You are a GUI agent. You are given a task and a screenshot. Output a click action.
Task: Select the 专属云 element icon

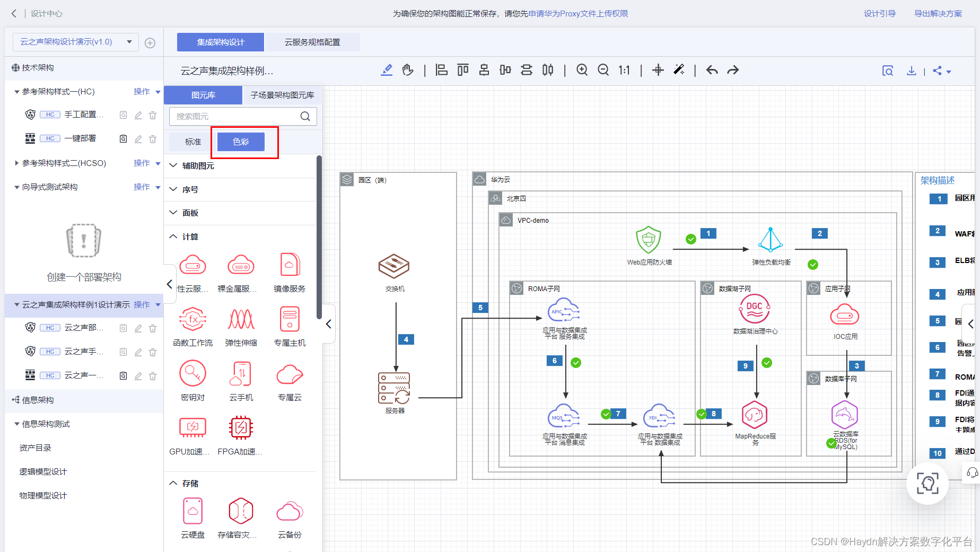(290, 374)
